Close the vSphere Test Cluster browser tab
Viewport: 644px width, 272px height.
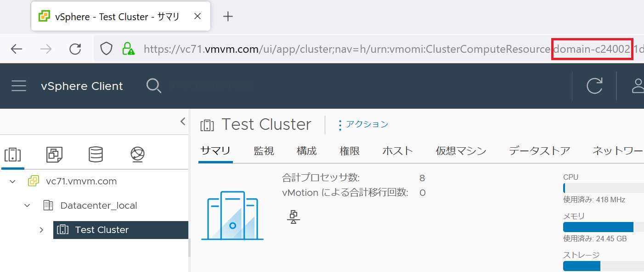[x=197, y=17]
